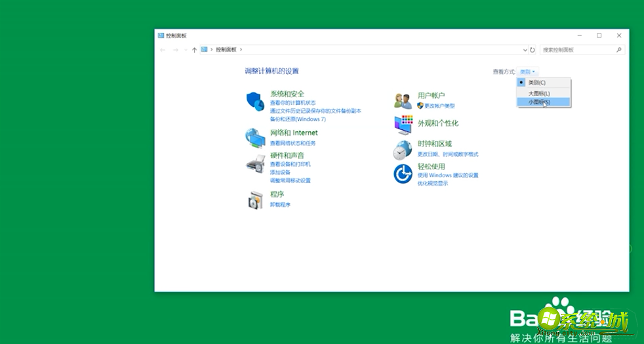Open 用户帐户 category
This screenshot has width=644, height=344.
(432, 95)
